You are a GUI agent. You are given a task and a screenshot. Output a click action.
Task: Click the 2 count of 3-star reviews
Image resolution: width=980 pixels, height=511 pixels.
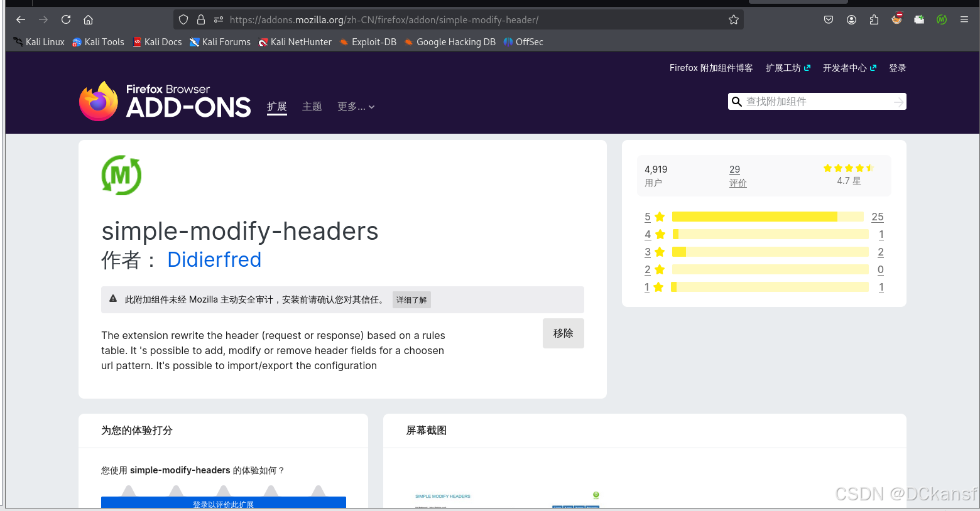click(881, 252)
